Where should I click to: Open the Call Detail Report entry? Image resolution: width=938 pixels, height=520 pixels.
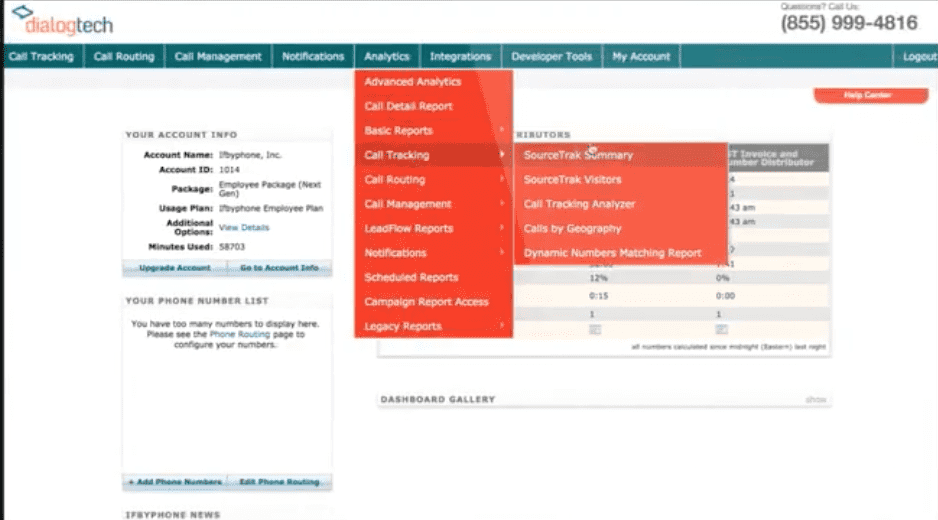(x=408, y=107)
